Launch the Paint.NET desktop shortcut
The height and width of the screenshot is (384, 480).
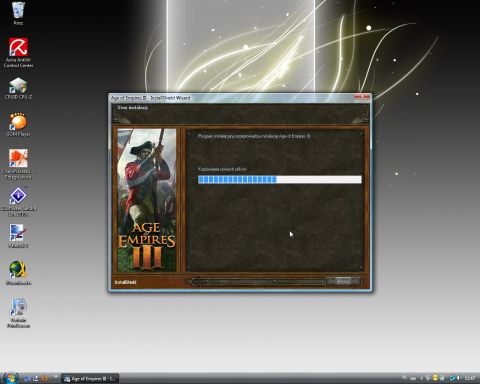pyautogui.click(x=18, y=236)
